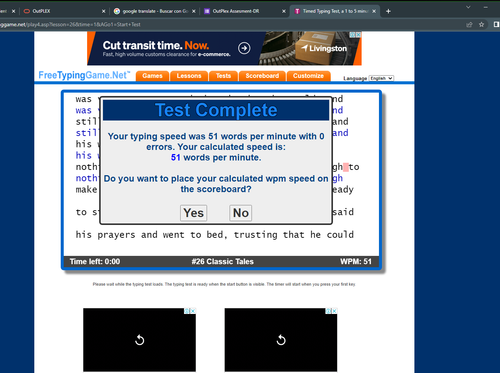
Task: Close the google translate tab
Action: (x=194, y=11)
